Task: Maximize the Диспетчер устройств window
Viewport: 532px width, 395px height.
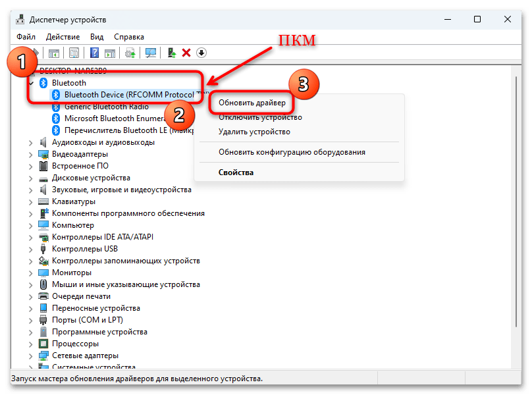Action: click(x=477, y=19)
